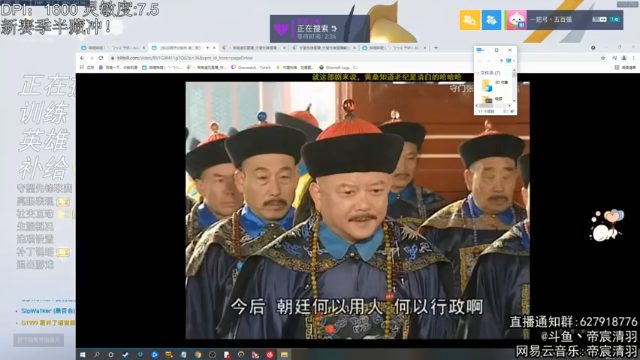Viewport: 640px width, 360px height.
Task: Open taskbar search magnifier
Action: pyautogui.click(x=97, y=355)
